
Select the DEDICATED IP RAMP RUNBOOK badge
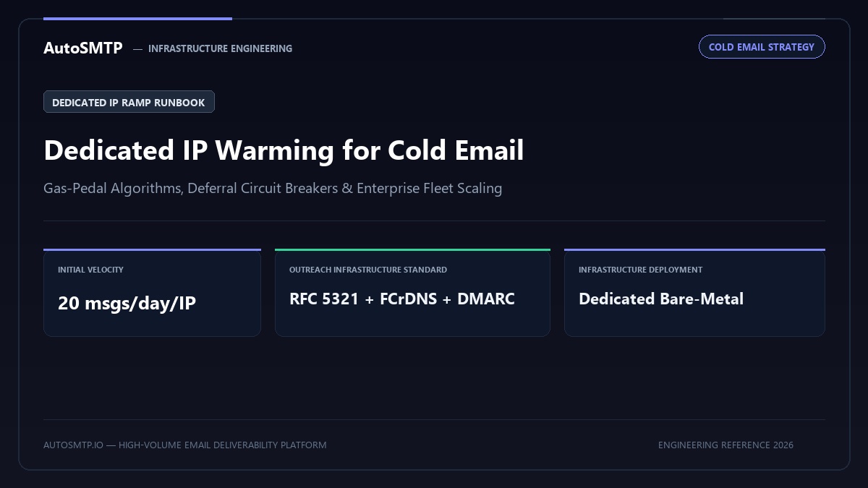tap(129, 102)
